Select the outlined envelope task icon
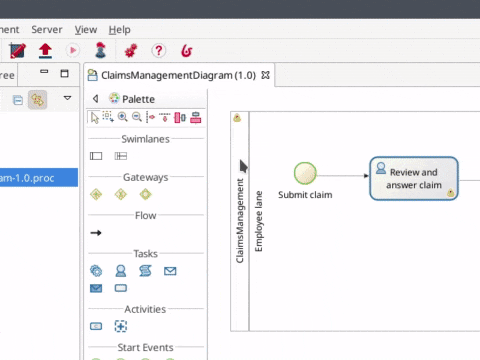The image size is (480, 360). 170,271
